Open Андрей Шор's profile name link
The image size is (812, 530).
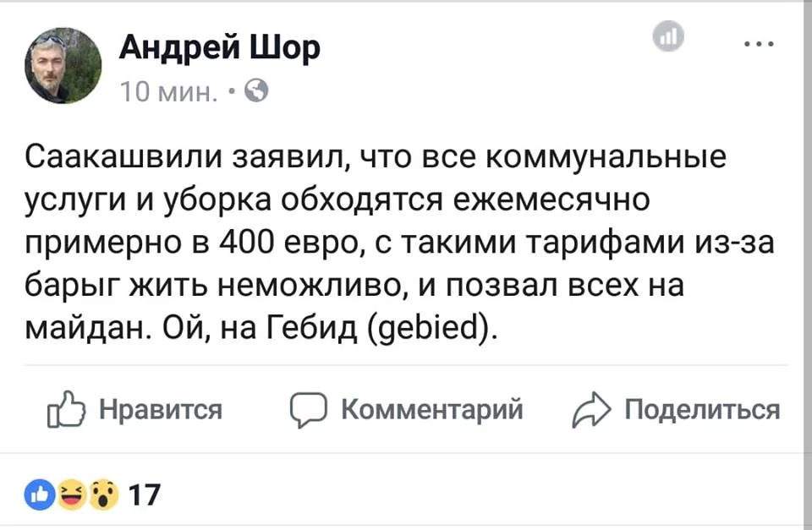219,49
